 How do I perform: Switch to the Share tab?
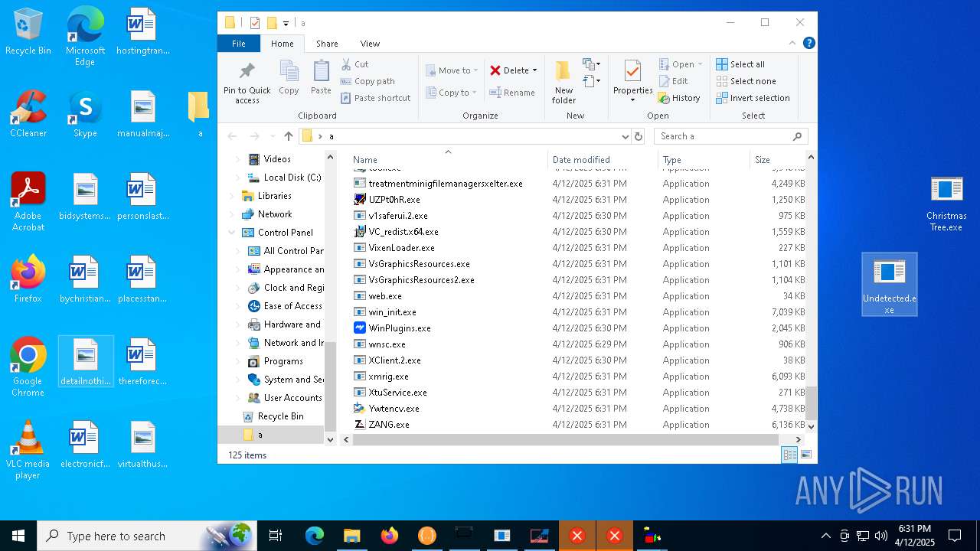pos(327,44)
